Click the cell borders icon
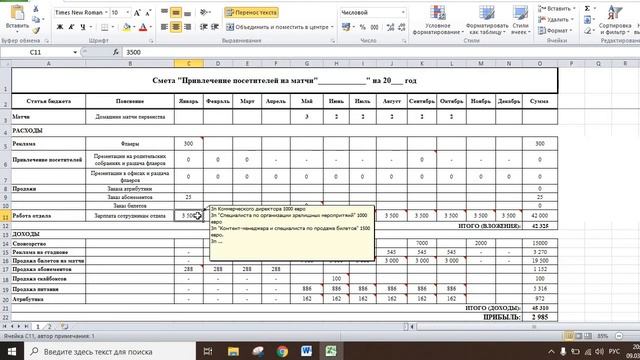This screenshot has height=360, width=640. pos(104,27)
